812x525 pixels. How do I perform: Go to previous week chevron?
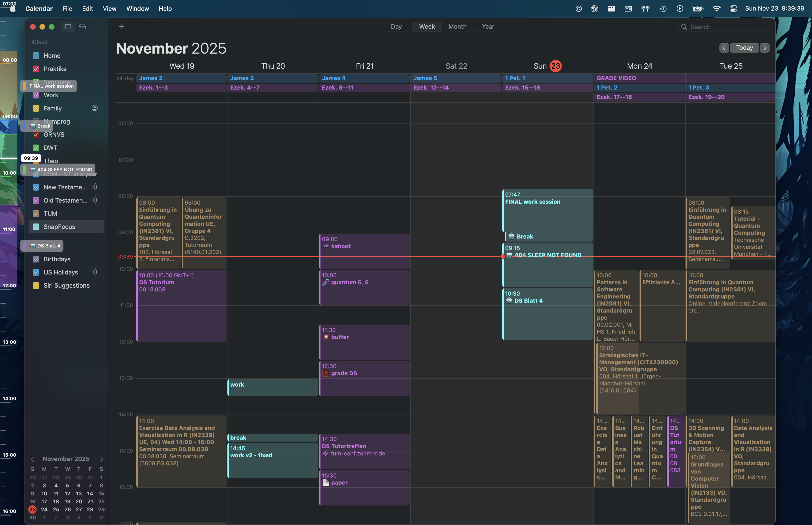(724, 48)
